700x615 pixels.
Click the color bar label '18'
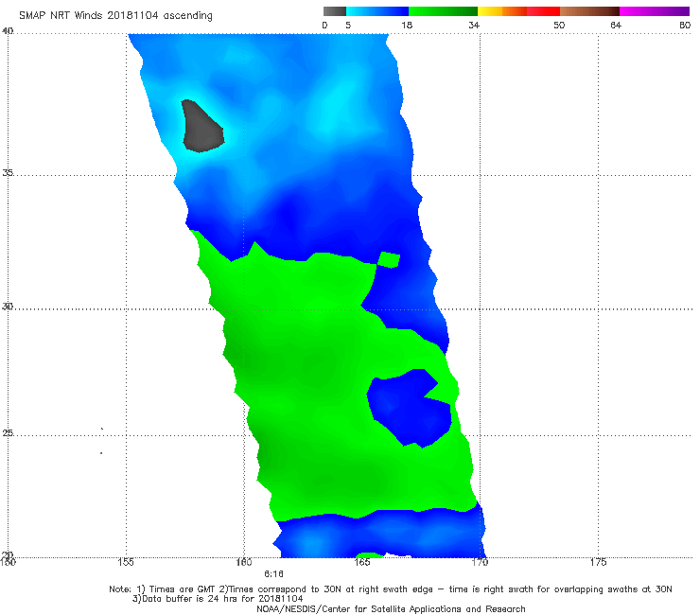click(407, 25)
